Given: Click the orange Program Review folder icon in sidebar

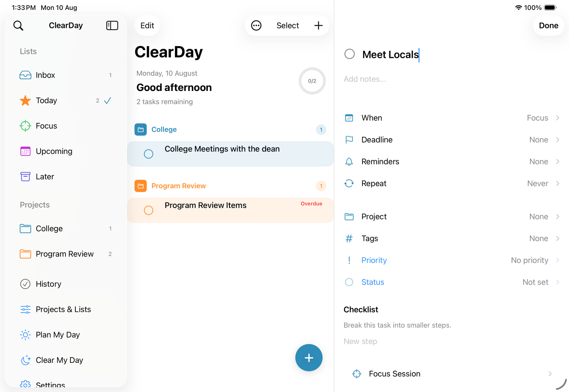Looking at the screenshot, I should point(25,254).
